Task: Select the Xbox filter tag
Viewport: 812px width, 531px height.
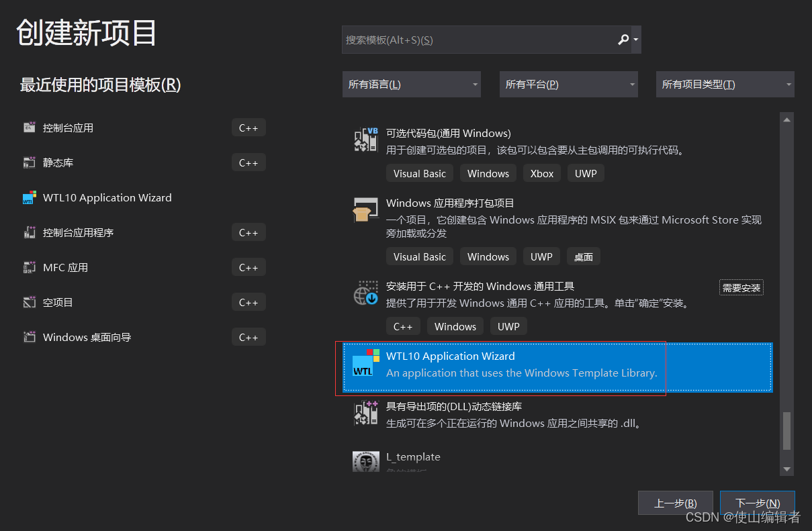Action: (x=541, y=173)
